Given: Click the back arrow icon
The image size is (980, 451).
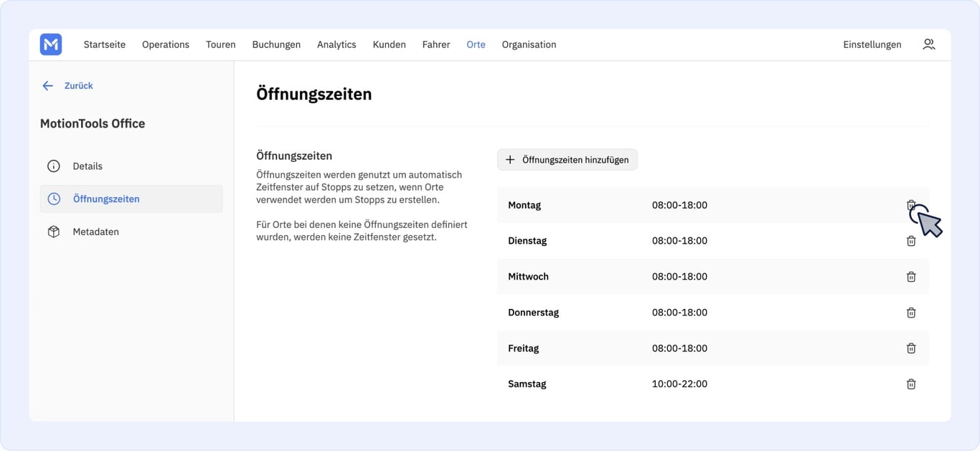Looking at the screenshot, I should (48, 85).
